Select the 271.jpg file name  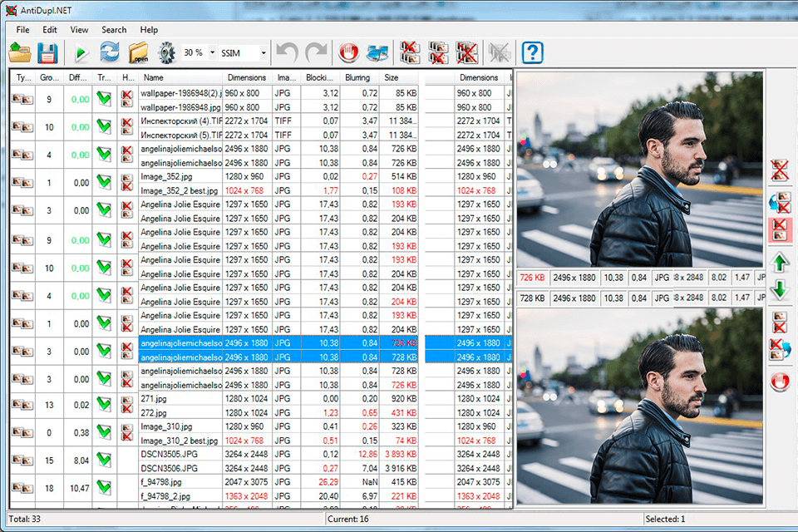pyautogui.click(x=154, y=399)
